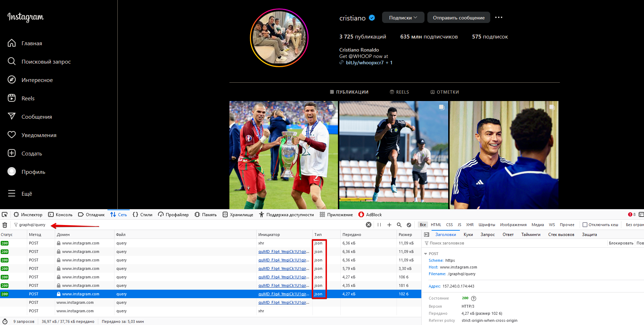644x325 pixels.
Task: Open Instagram Reels from sidebar
Action: click(28, 98)
